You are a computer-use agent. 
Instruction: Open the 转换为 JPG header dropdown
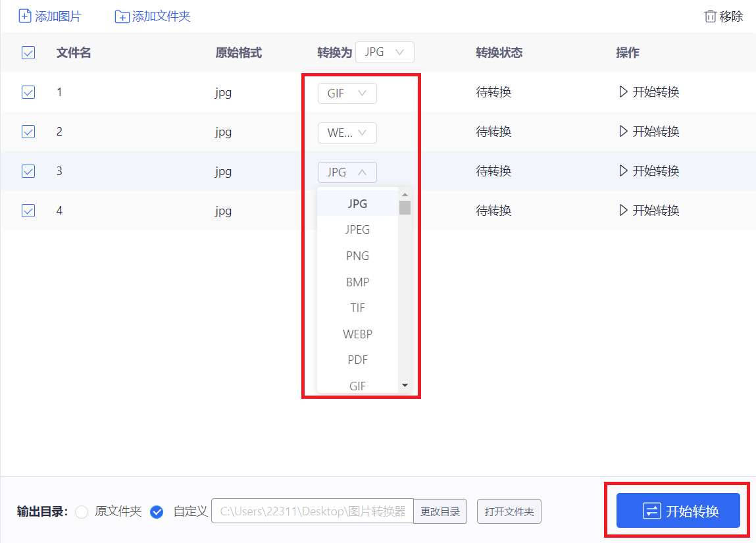(x=384, y=52)
